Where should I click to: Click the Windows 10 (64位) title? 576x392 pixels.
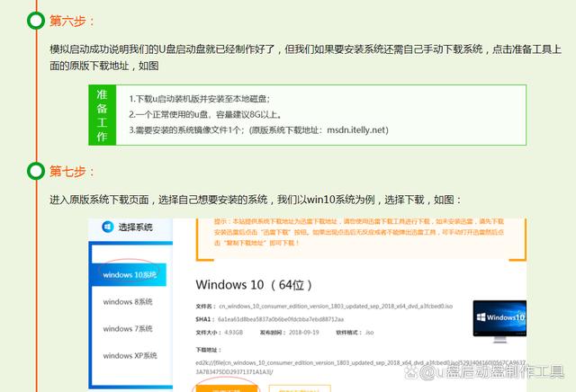click(254, 285)
